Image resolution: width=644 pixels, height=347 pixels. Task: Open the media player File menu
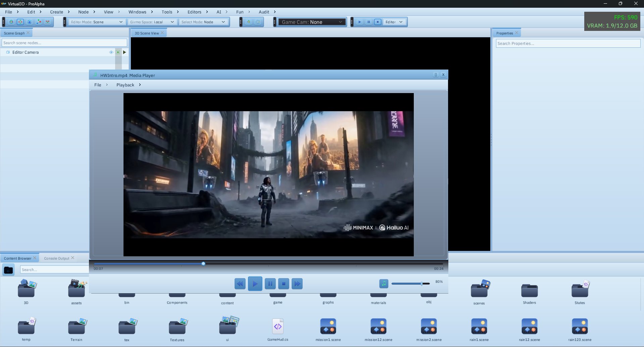pyautogui.click(x=98, y=85)
